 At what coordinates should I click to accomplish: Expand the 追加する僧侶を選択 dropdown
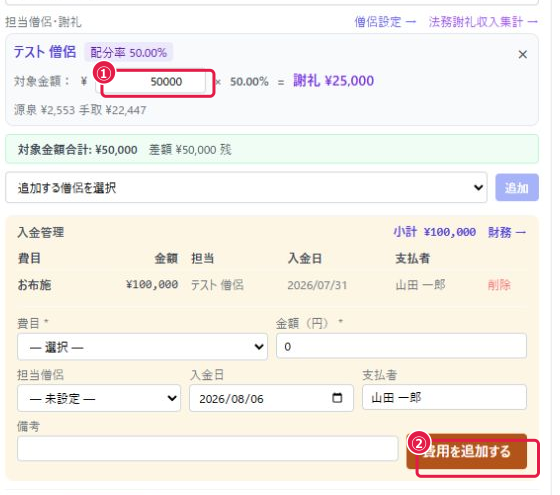click(246, 187)
